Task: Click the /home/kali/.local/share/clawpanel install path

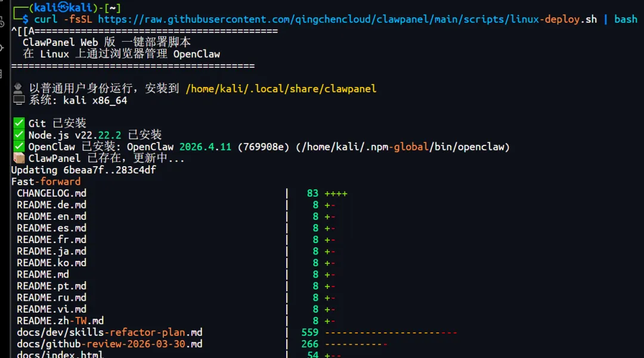Action: [281, 89]
